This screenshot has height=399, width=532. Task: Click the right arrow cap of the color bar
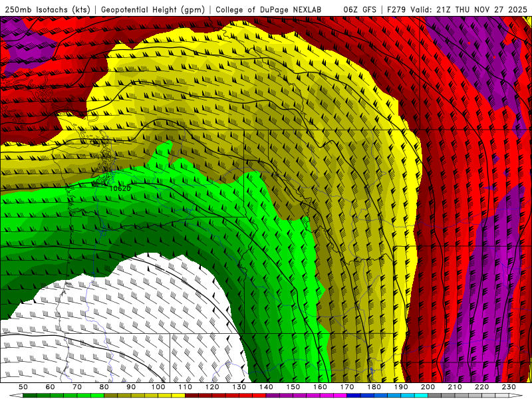point(516,396)
